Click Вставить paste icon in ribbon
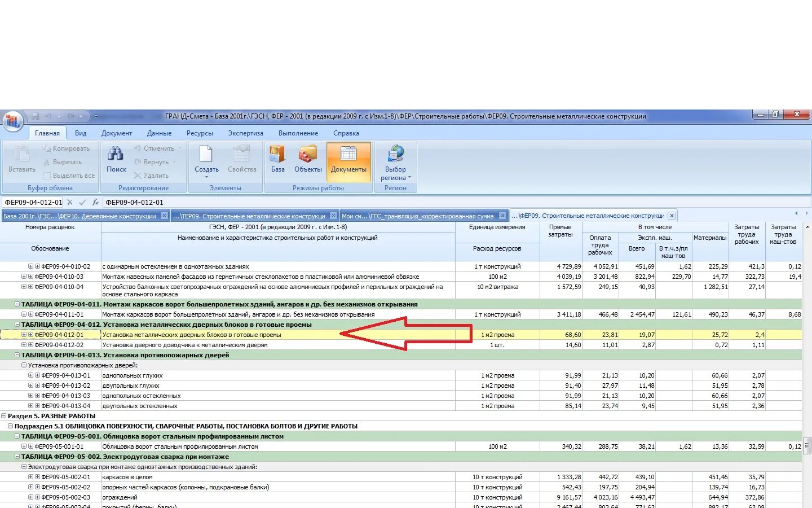812x508 pixels. [22, 159]
